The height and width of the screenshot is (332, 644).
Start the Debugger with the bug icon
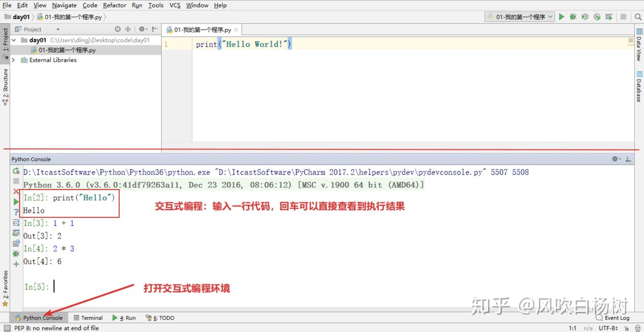573,17
